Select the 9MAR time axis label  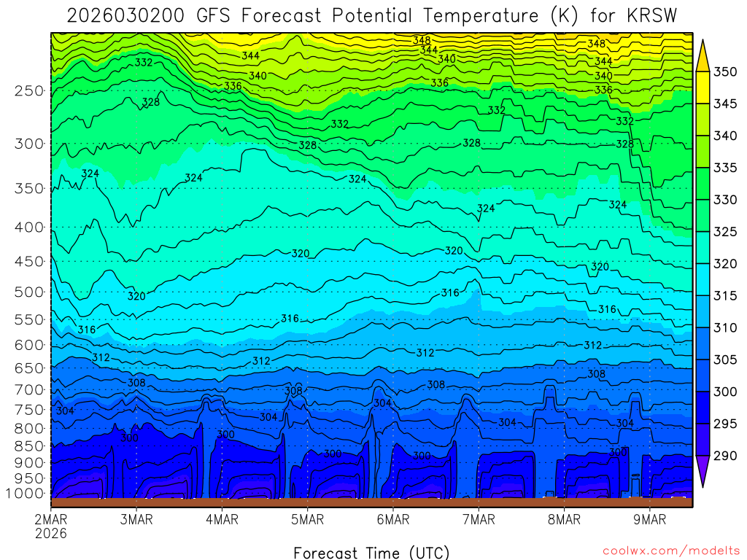coord(649,519)
